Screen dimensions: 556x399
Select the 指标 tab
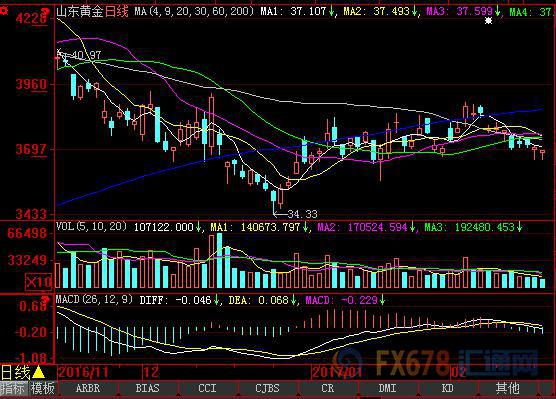(13, 388)
